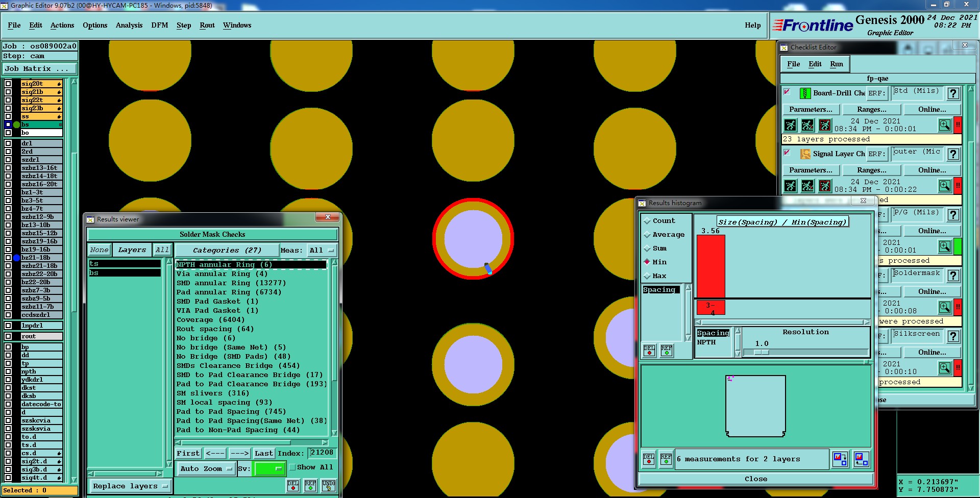Open Replace layers dropdown
The width and height of the screenshot is (980, 498).
coord(130,486)
